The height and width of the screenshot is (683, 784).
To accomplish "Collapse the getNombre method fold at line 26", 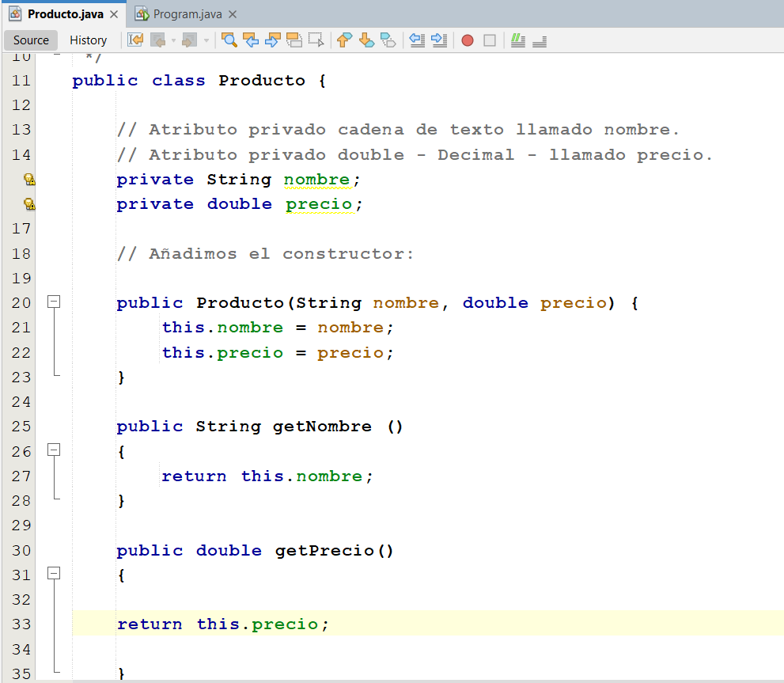I will [53, 450].
